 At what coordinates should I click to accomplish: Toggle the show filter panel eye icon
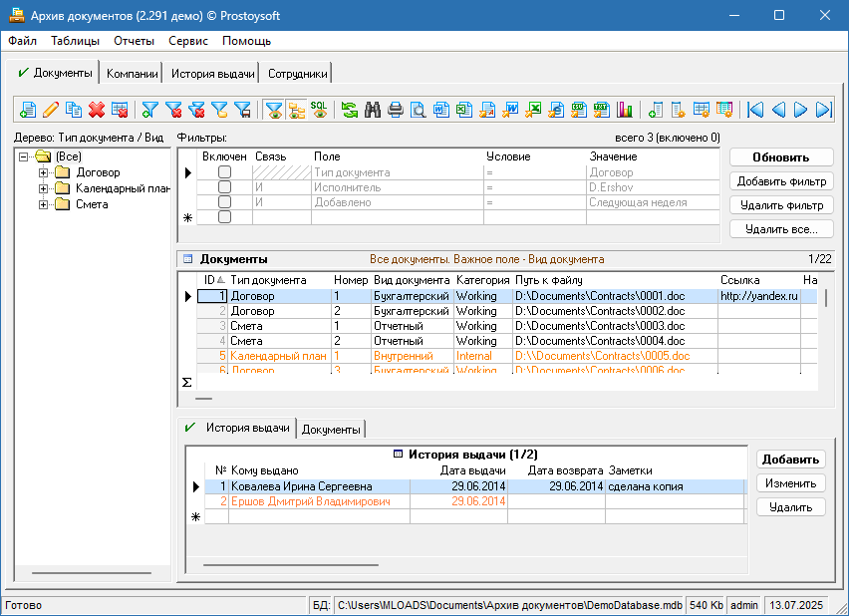[x=274, y=110]
